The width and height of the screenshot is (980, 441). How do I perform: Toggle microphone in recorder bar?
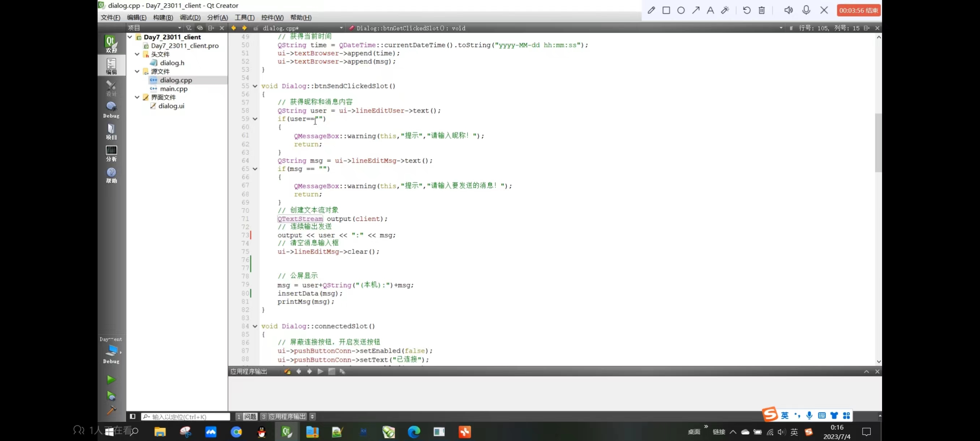click(x=806, y=10)
